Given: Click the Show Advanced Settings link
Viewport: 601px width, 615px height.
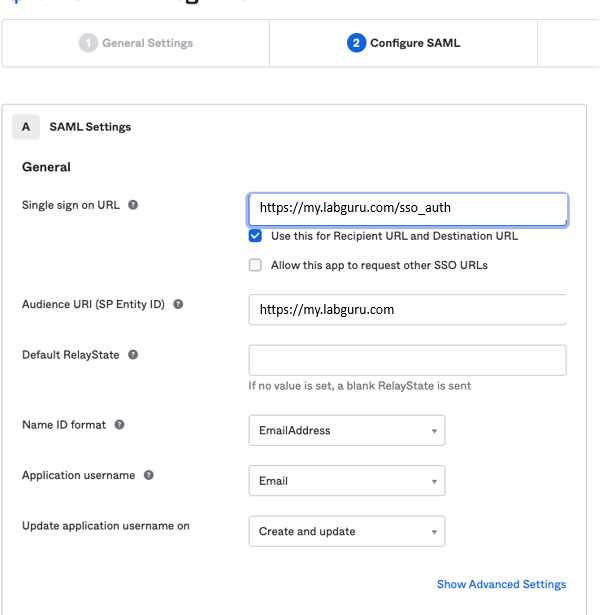Looking at the screenshot, I should tap(501, 584).
